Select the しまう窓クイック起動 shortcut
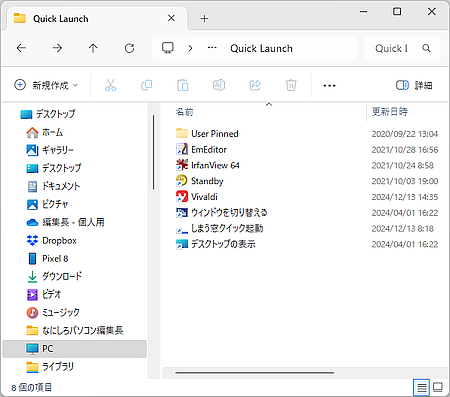Image resolution: width=450 pixels, height=397 pixels. pyautogui.click(x=220, y=228)
